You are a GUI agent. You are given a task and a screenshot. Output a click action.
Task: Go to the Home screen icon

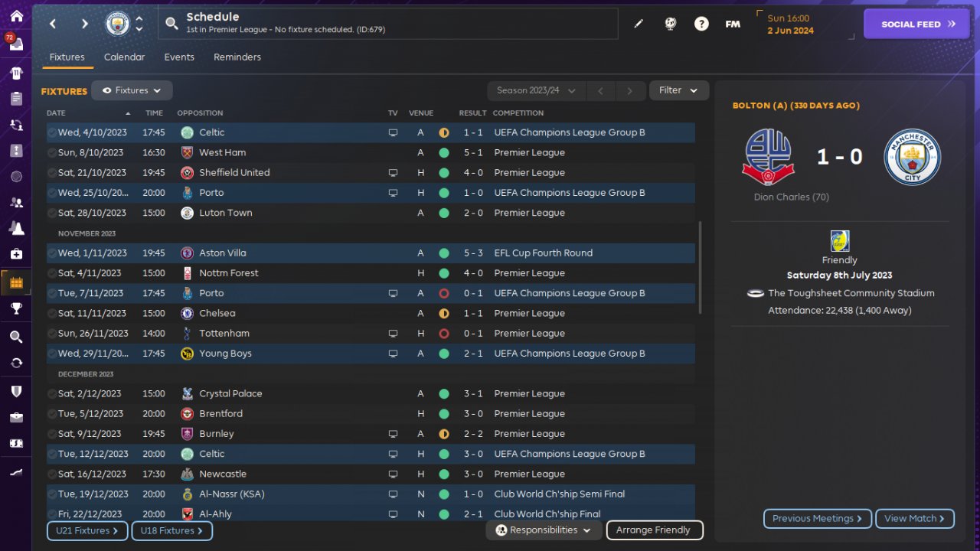point(16,16)
